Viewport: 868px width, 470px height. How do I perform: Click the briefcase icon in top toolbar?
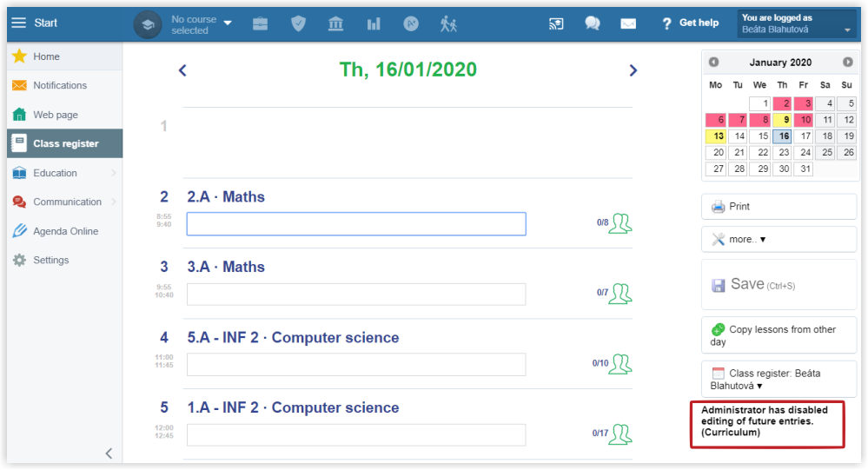pos(261,23)
